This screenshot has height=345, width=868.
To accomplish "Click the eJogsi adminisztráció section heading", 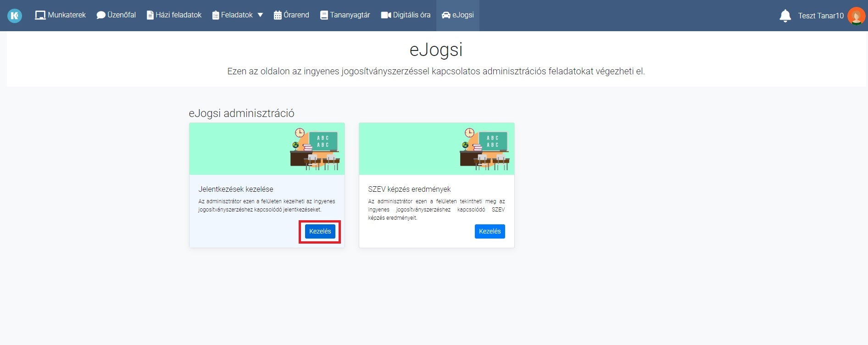I will coord(242,113).
